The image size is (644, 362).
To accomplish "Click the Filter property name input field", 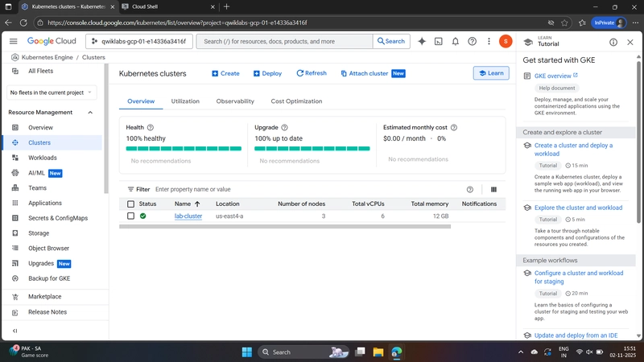I will tap(306, 189).
